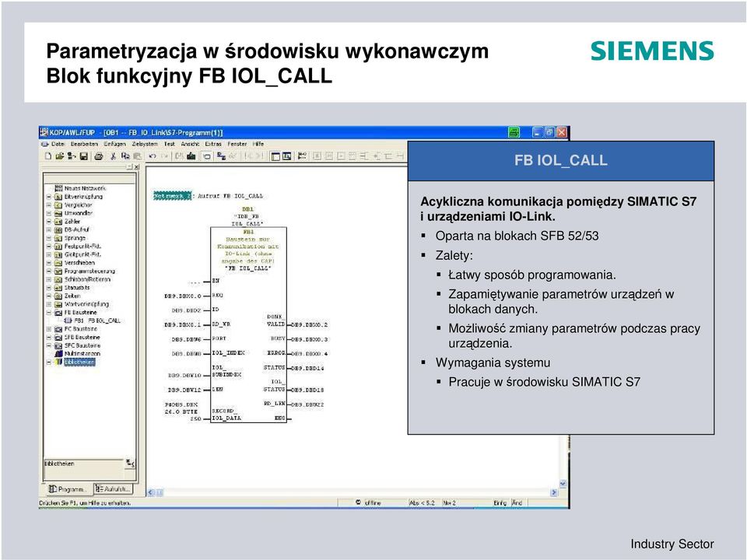This screenshot has height=560, width=747.
Task: Select the highlighted Bibliotheken tree item
Action: (79, 362)
